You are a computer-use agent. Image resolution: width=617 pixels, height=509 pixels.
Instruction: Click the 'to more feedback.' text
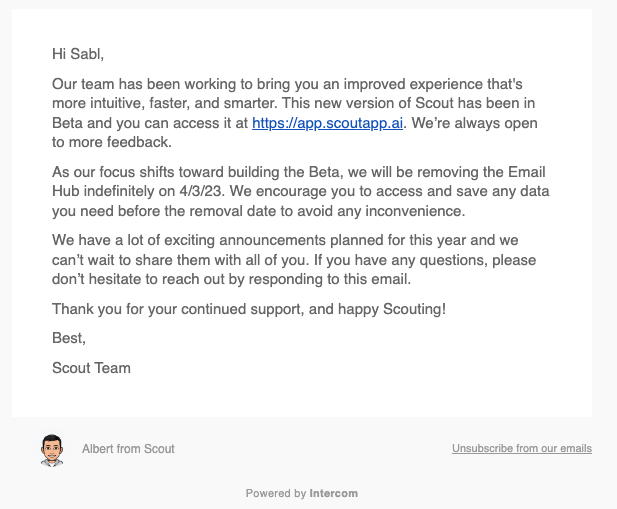coord(112,142)
